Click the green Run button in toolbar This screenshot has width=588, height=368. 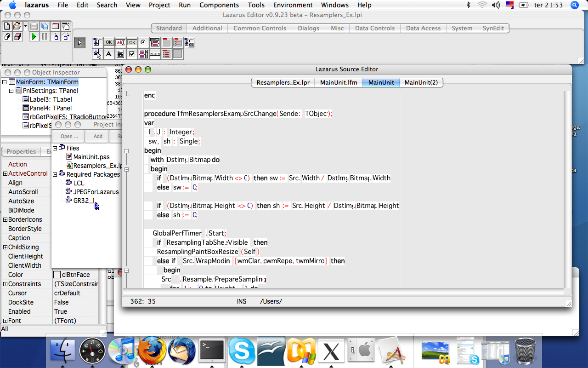pos(34,36)
